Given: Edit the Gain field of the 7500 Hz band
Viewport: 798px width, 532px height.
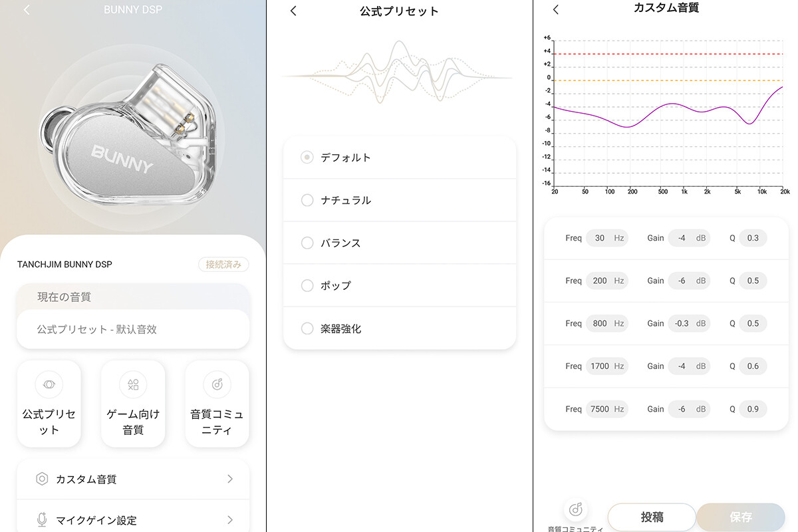Looking at the screenshot, I should click(689, 409).
